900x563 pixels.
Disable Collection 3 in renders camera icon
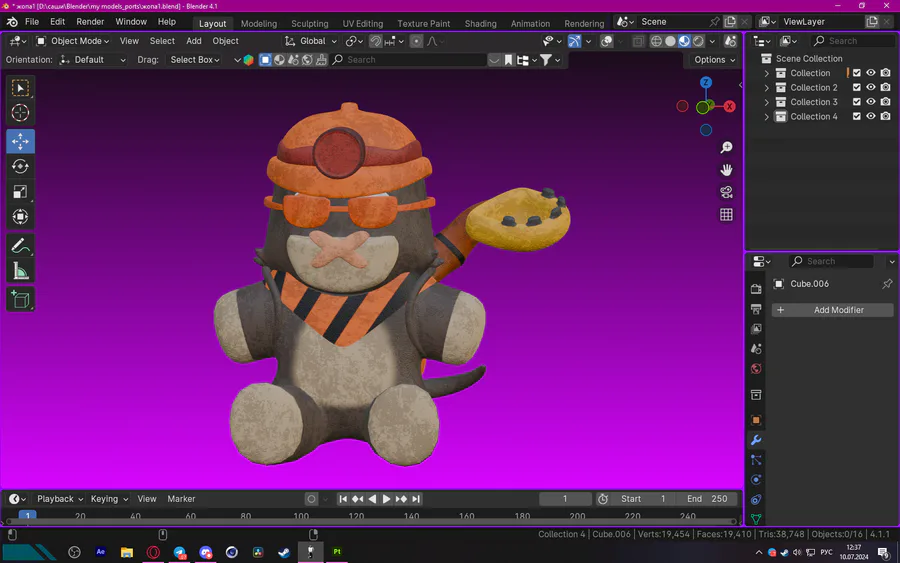coord(886,102)
